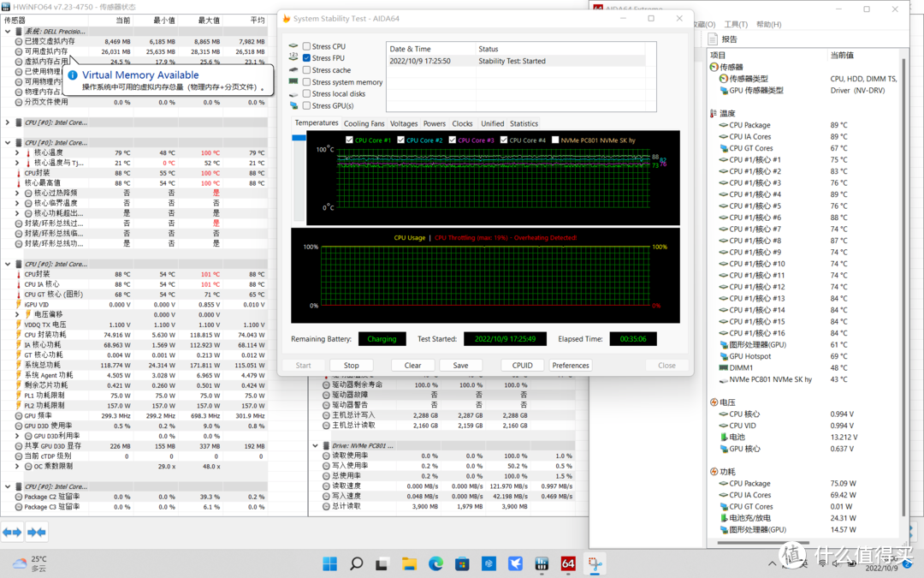Stop the stability test
The height and width of the screenshot is (578, 924).
[x=352, y=365]
